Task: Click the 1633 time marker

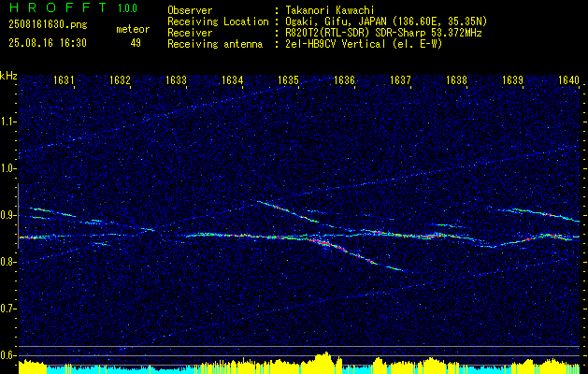Action: coord(176,79)
